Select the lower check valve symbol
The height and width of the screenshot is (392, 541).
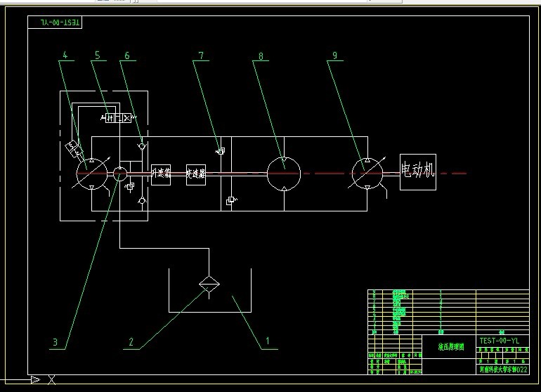pos(142,200)
